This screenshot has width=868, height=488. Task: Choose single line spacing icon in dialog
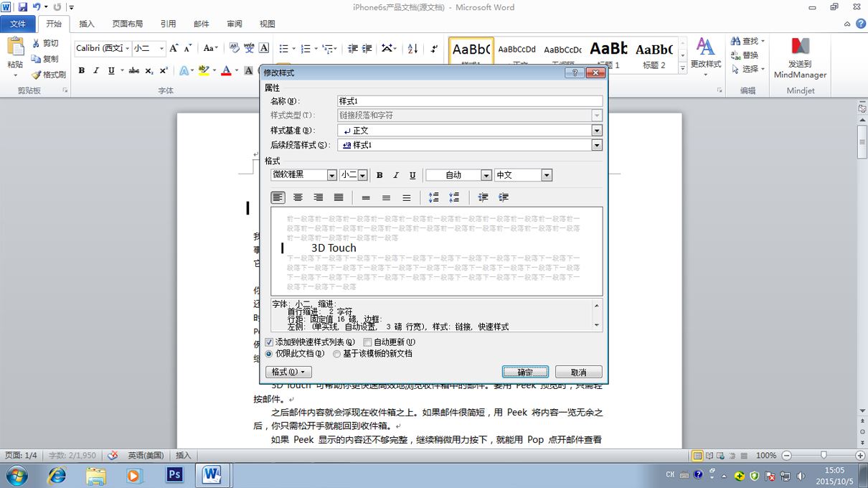(366, 197)
